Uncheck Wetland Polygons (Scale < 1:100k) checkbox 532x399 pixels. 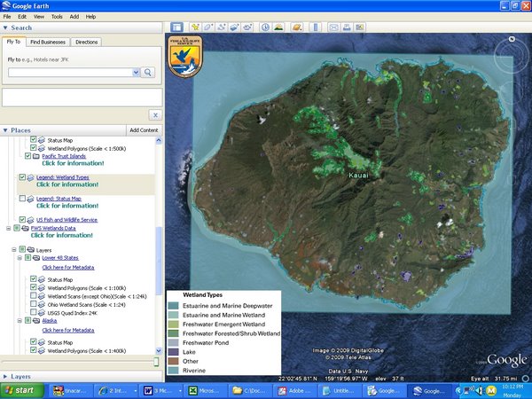click(x=34, y=287)
